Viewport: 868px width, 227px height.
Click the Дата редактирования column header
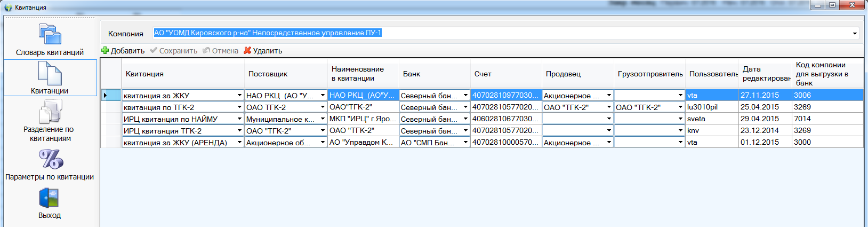pos(765,74)
